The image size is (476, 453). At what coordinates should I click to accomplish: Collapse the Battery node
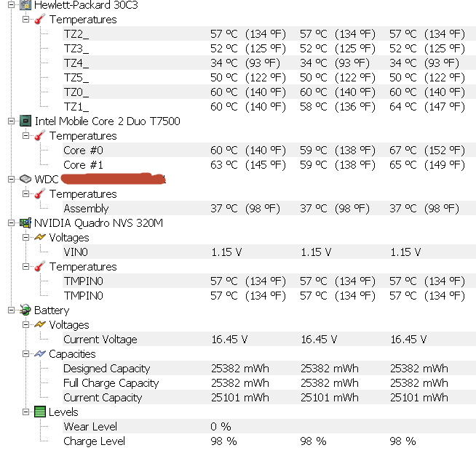(x=11, y=310)
